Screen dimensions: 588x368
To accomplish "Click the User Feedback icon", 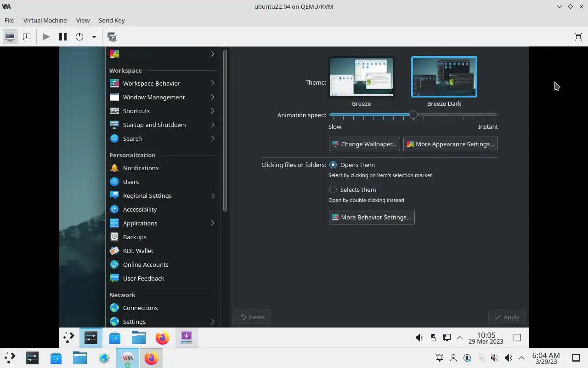I will tap(114, 278).
